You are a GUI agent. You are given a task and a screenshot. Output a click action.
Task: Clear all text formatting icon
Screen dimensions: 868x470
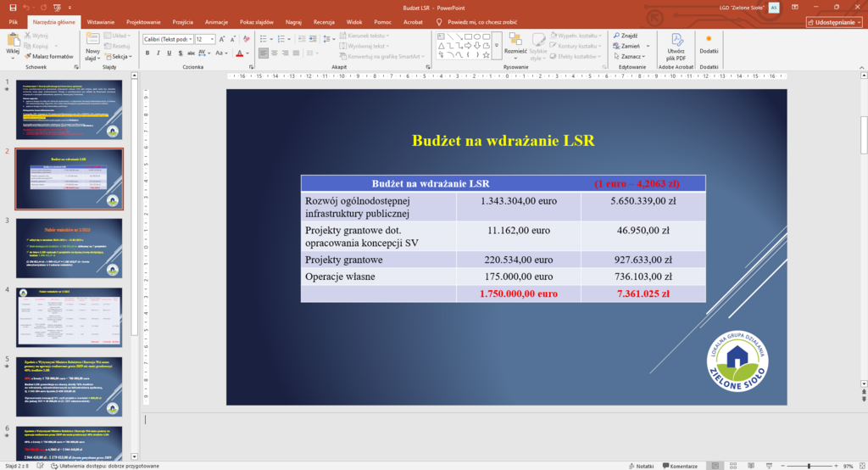244,39
